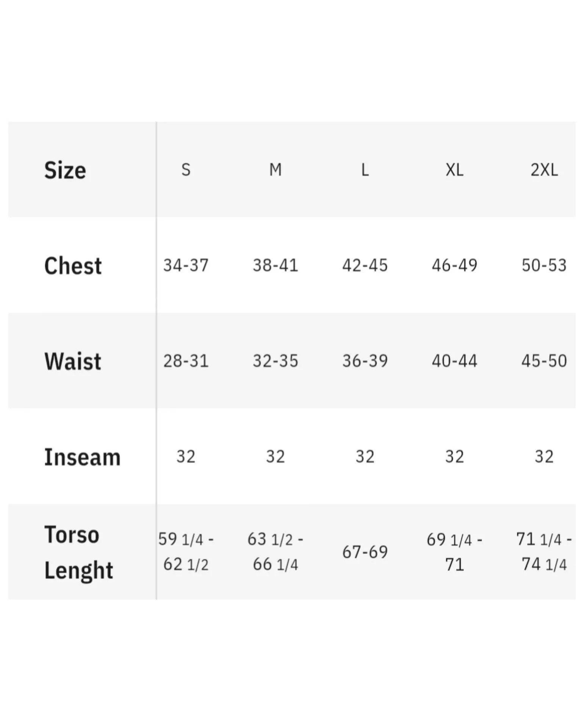
Task: Click torso value 71 1/4 - 74 1/4
Action: [544, 552]
